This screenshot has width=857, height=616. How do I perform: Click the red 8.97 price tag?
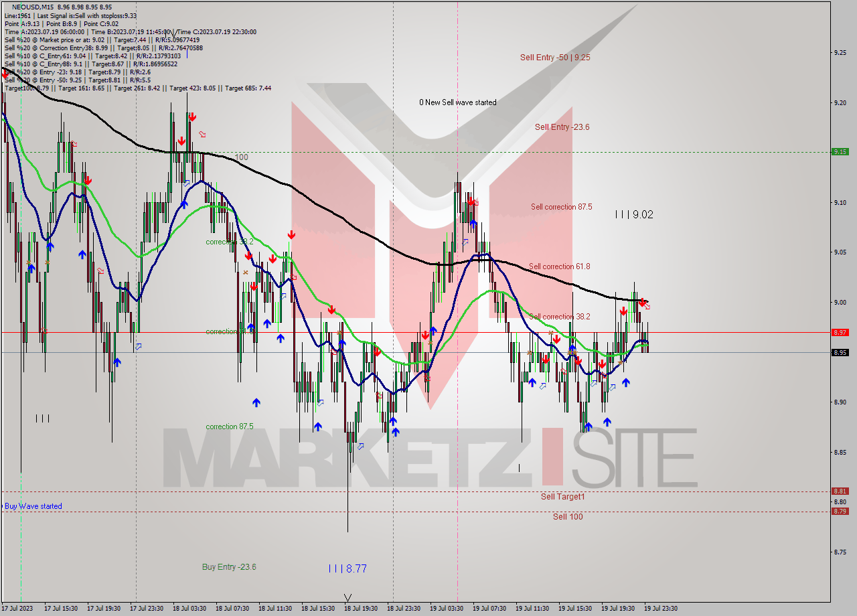[840, 332]
